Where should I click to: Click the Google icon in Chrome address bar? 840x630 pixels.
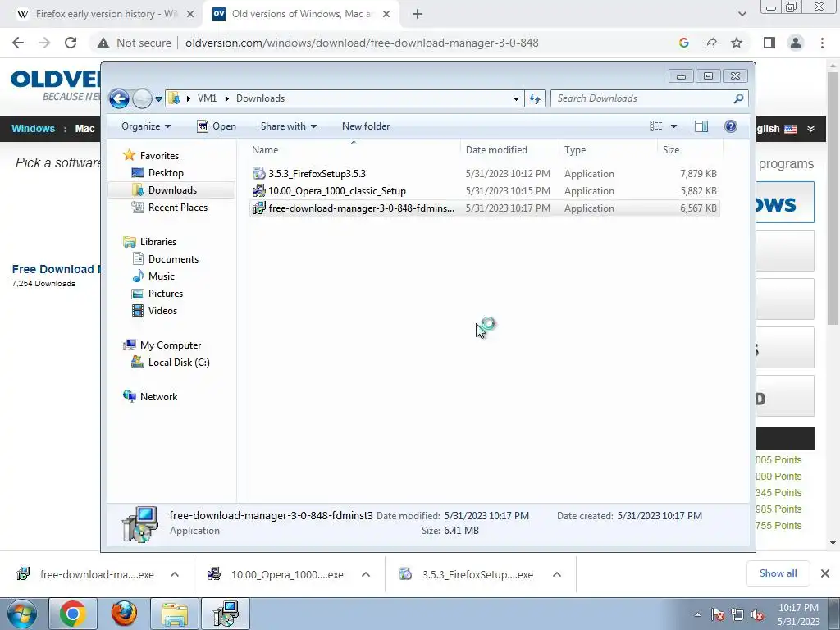[683, 43]
